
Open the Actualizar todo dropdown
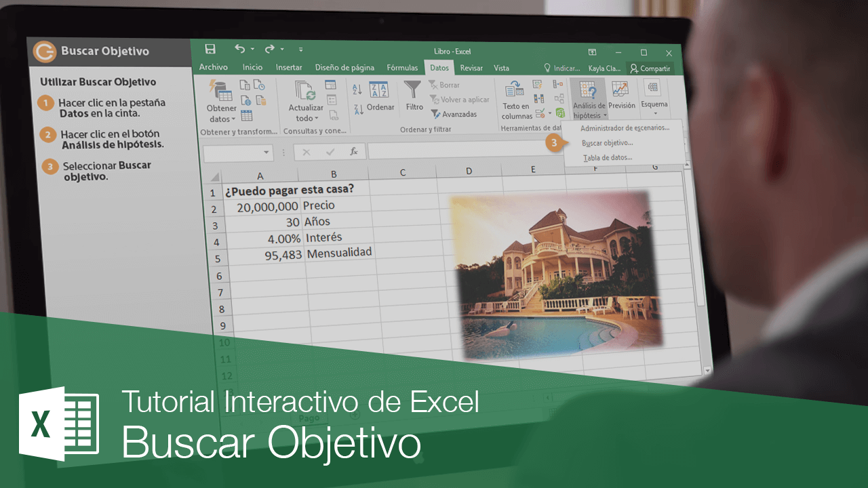point(306,102)
